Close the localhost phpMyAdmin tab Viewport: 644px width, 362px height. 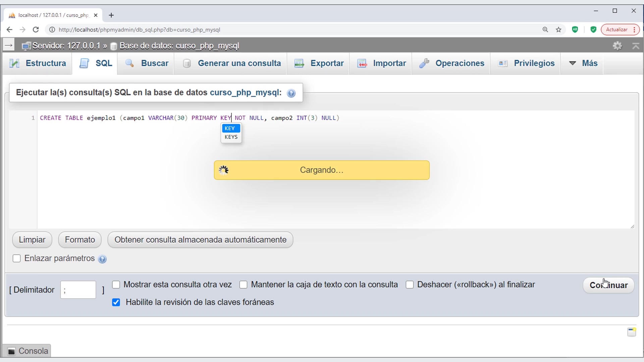96,15
